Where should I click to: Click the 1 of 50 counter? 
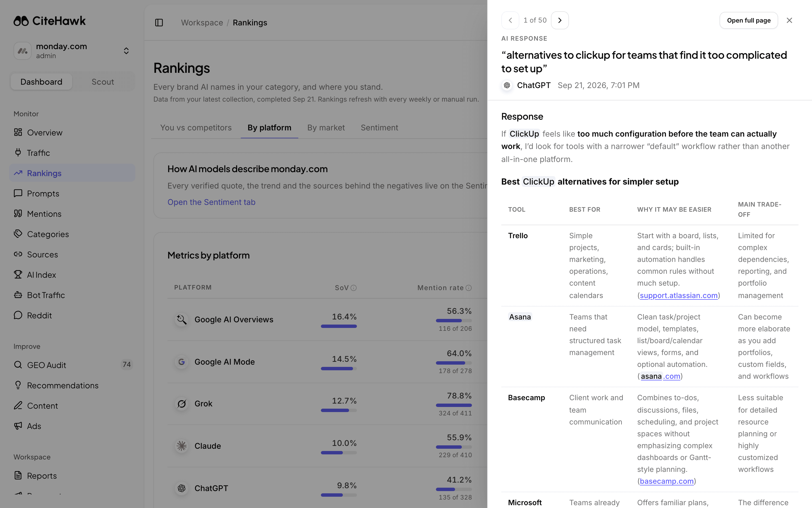(x=535, y=20)
